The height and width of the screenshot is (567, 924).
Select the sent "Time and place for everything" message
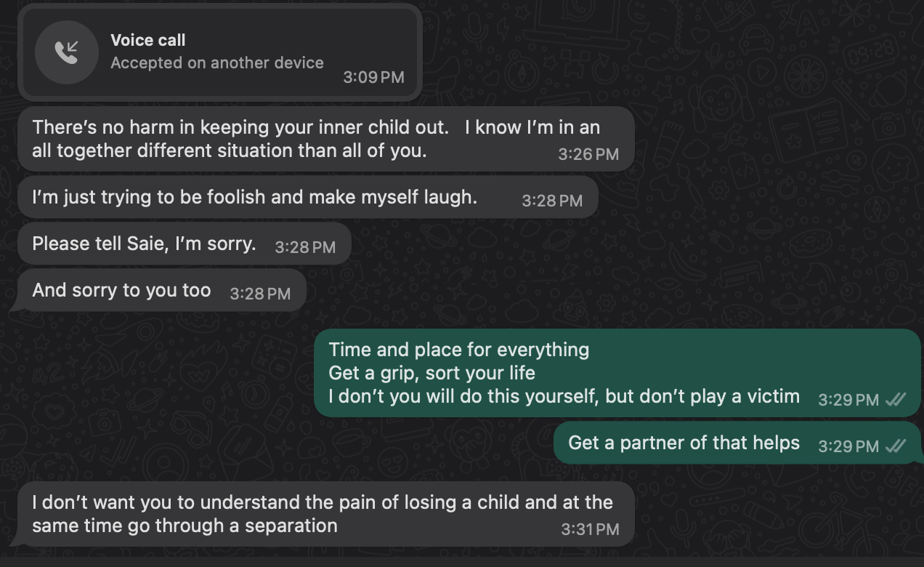tap(564, 373)
